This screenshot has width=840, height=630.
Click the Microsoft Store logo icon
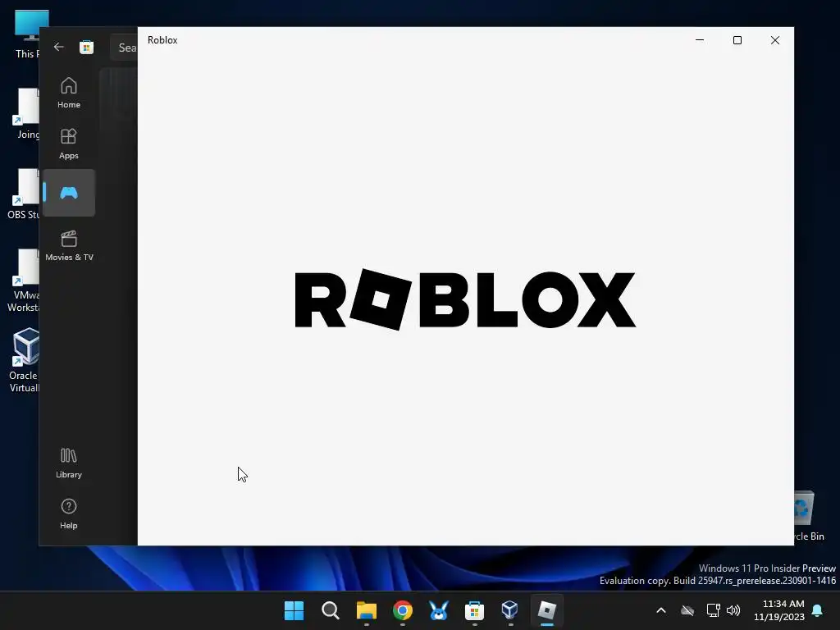click(x=86, y=47)
